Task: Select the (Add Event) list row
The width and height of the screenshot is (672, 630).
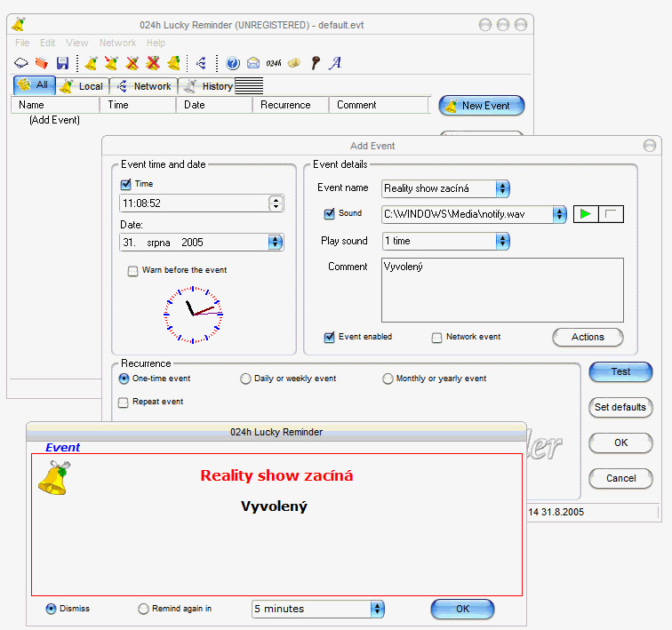Action: pyautogui.click(x=54, y=120)
